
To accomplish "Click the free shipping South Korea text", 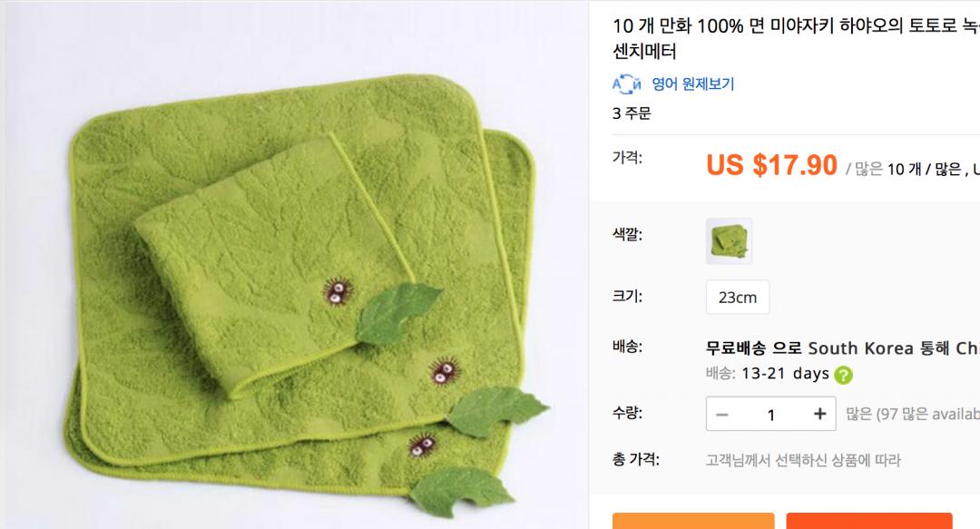I will [x=842, y=348].
